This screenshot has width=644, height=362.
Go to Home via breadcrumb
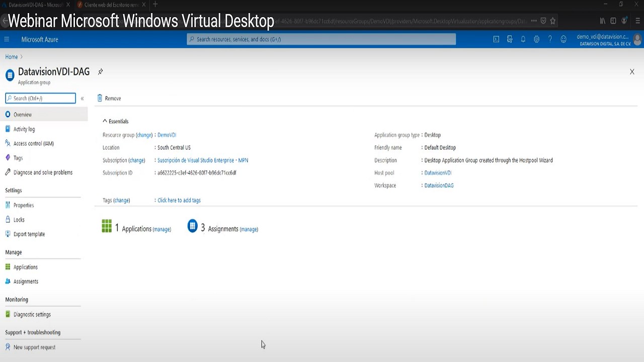tap(12, 57)
